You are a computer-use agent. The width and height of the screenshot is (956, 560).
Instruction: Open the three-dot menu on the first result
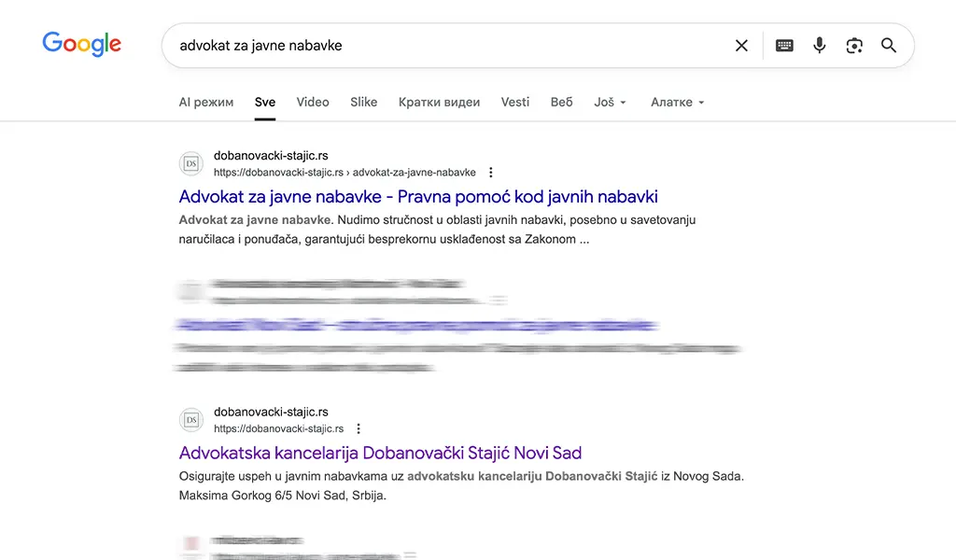(x=490, y=172)
